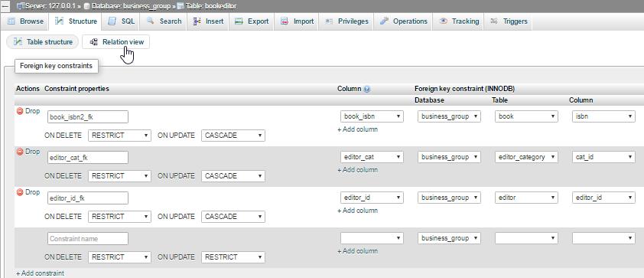This screenshot has width=644, height=278.
Task: Open ON UPDATE dropdown for book_isbn2_fk
Action: click(x=233, y=136)
